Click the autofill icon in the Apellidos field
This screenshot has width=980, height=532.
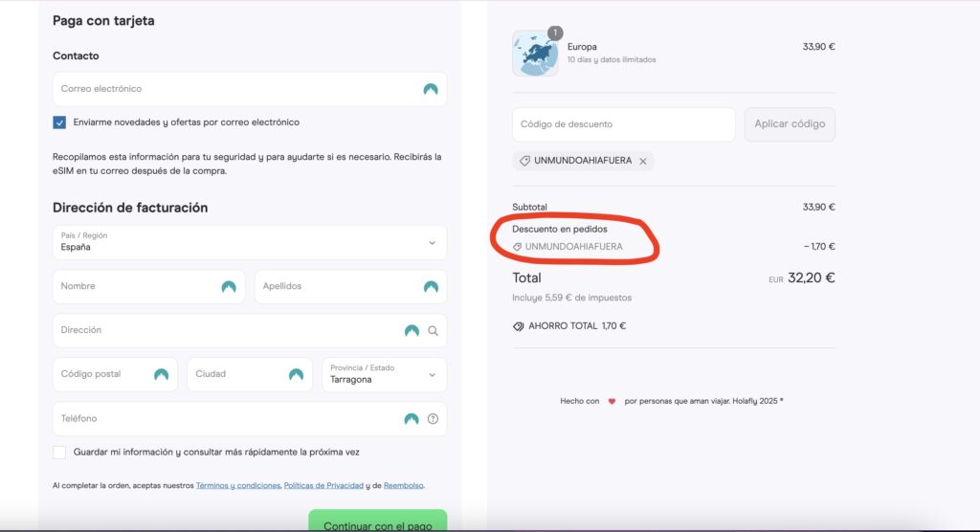click(x=431, y=287)
